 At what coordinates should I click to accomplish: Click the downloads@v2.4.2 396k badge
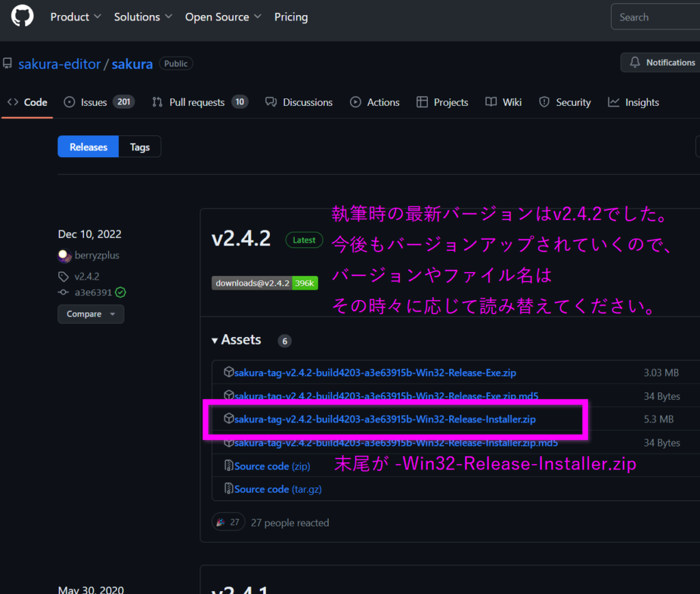coord(265,283)
